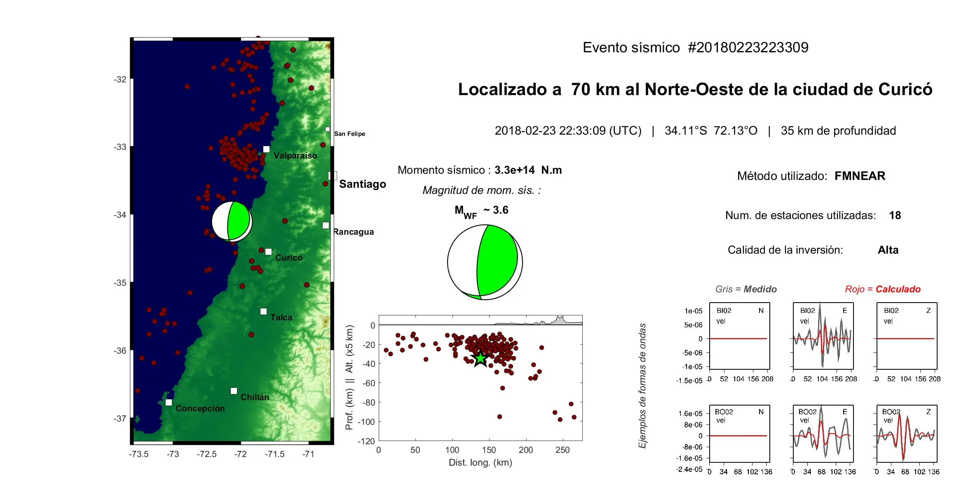Click the 'Ejemplos de formas de ondas' label
Image resolution: width=980 pixels, height=499 pixels.
[x=642, y=386]
